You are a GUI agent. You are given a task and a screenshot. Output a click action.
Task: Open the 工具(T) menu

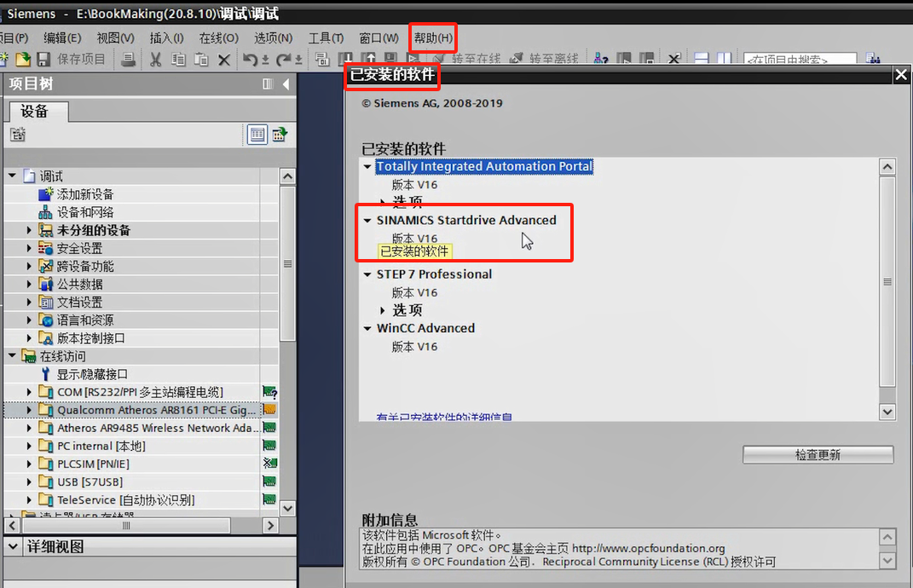[326, 37]
